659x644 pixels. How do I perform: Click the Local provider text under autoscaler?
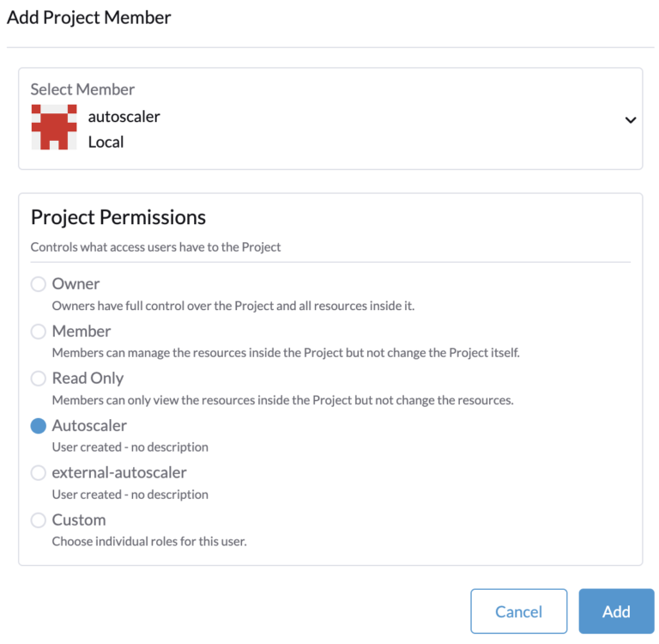tap(106, 143)
